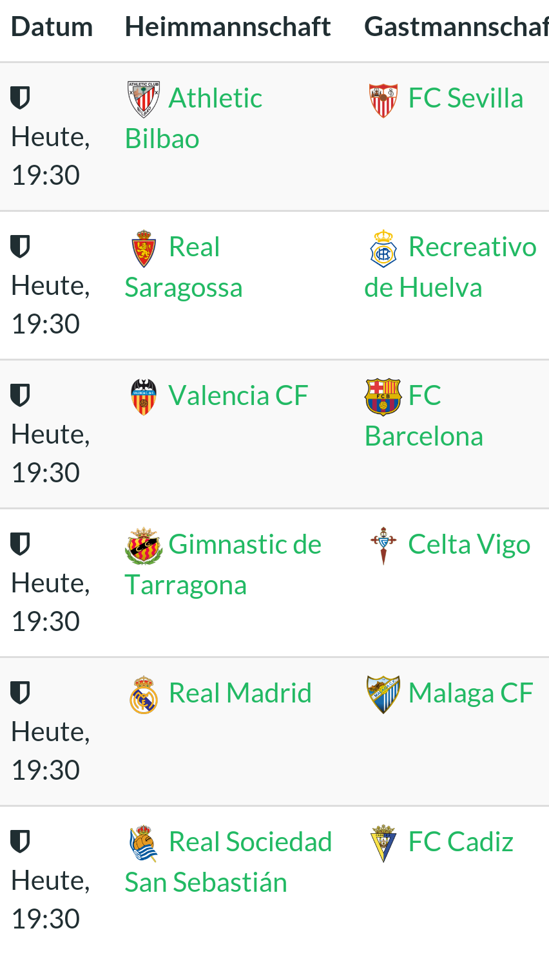Click the Datum column header
The width and height of the screenshot is (549, 980).
[52, 27]
